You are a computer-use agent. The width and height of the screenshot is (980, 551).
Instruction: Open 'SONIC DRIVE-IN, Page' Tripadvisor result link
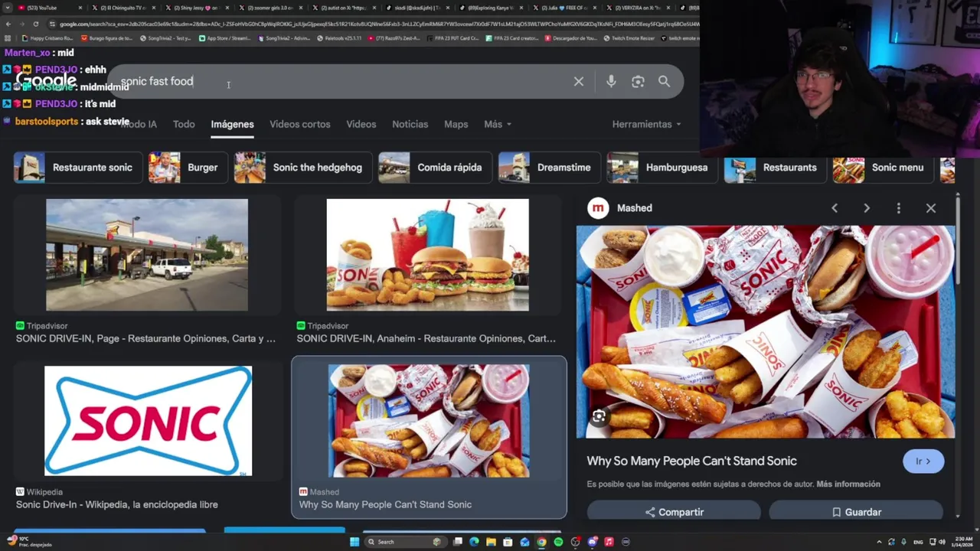coord(145,338)
